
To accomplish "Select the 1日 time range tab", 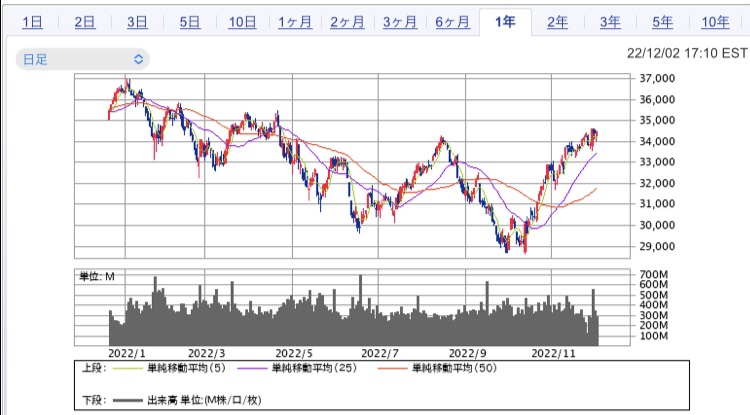I will [x=32, y=22].
